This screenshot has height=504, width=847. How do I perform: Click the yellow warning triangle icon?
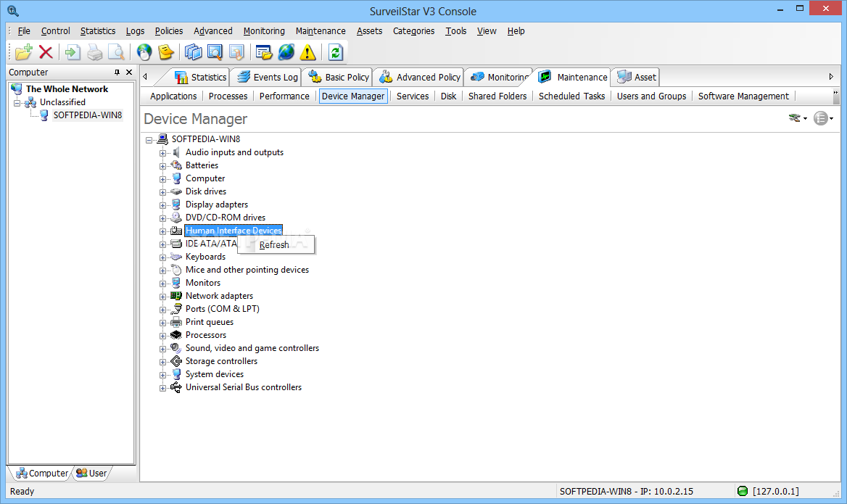(308, 52)
